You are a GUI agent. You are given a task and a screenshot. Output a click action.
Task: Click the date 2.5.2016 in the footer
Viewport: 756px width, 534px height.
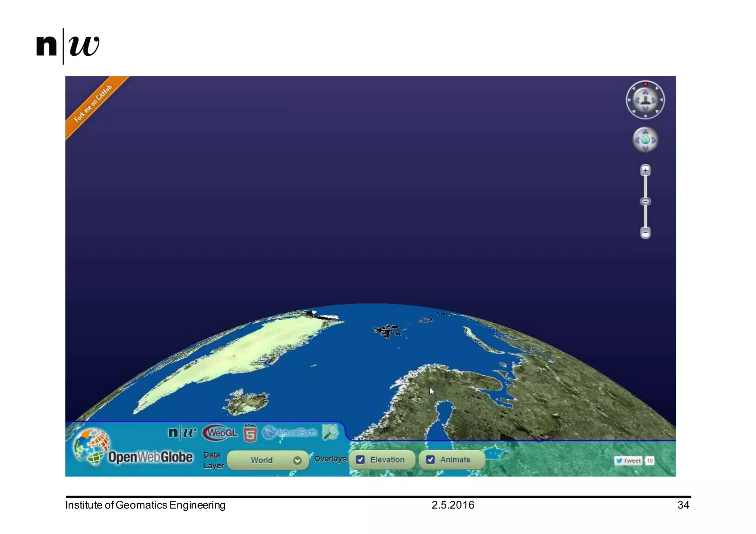[x=453, y=505]
